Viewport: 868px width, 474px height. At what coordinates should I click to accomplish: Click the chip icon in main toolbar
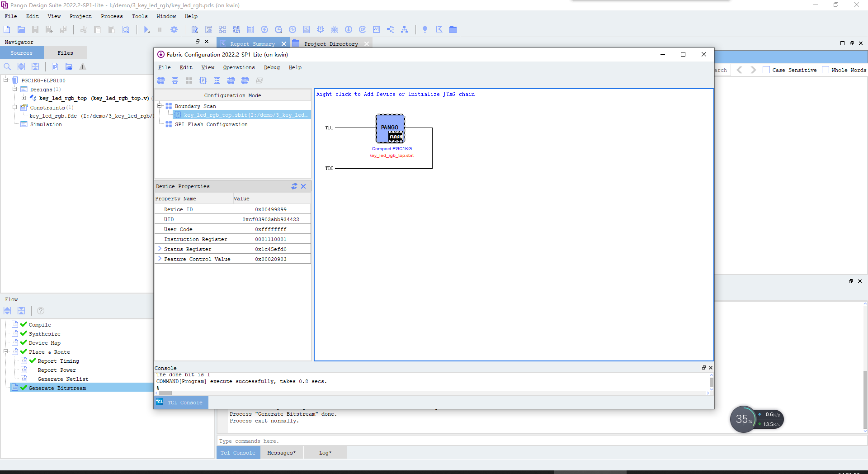point(321,29)
